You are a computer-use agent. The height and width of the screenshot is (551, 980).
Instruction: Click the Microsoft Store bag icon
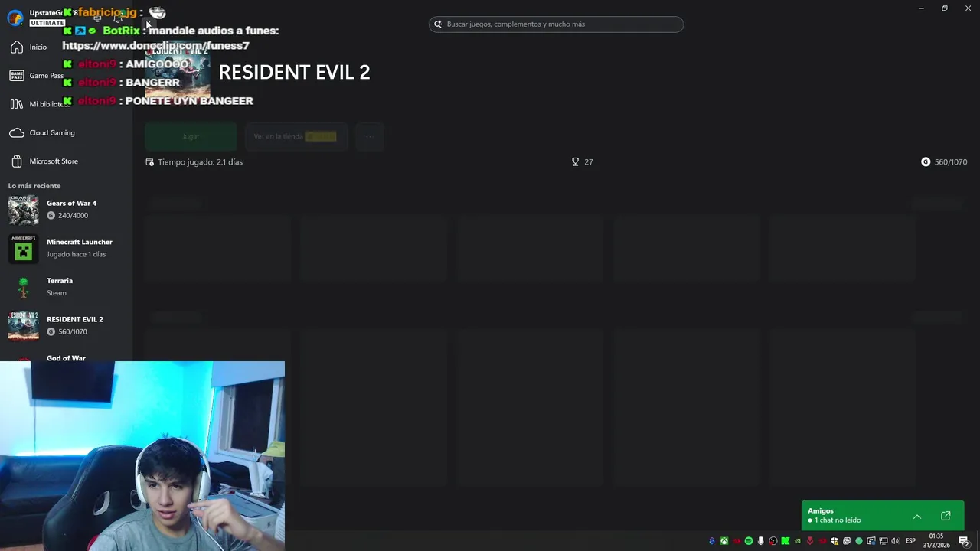pos(17,161)
